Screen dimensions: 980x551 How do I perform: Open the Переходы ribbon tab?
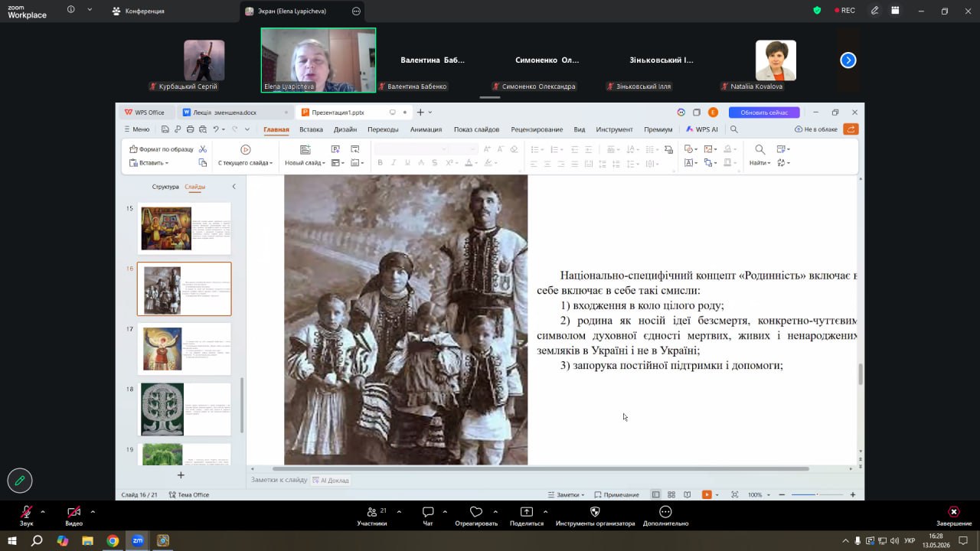point(383,129)
